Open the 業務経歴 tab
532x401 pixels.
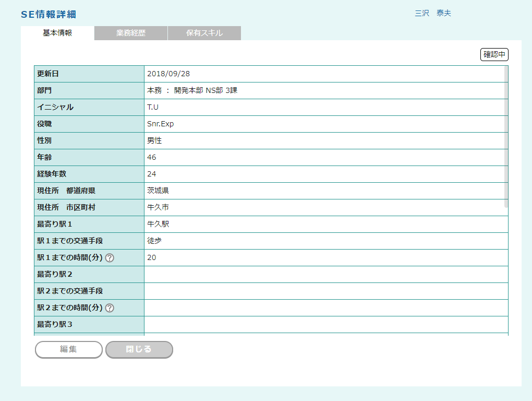click(x=131, y=33)
